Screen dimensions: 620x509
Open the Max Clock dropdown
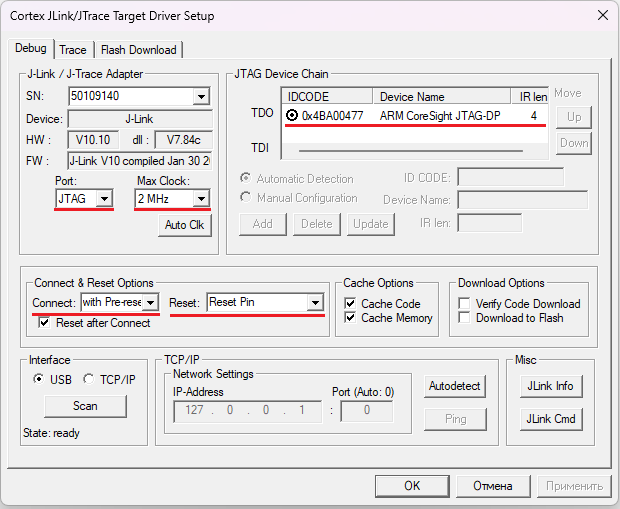tap(201, 199)
